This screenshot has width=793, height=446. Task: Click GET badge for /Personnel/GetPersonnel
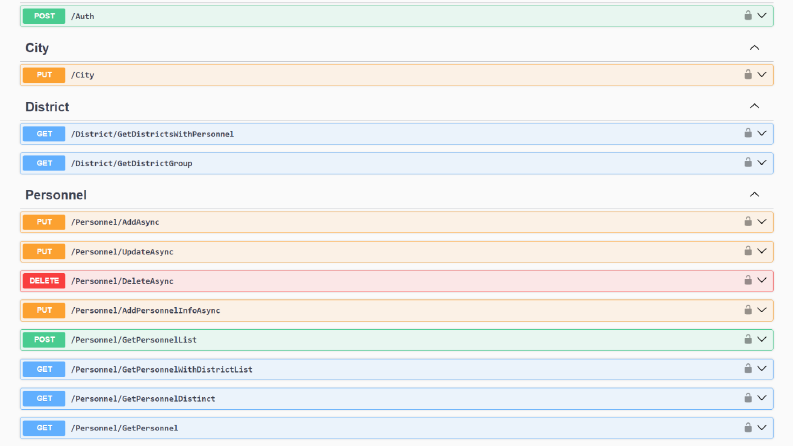tap(44, 428)
